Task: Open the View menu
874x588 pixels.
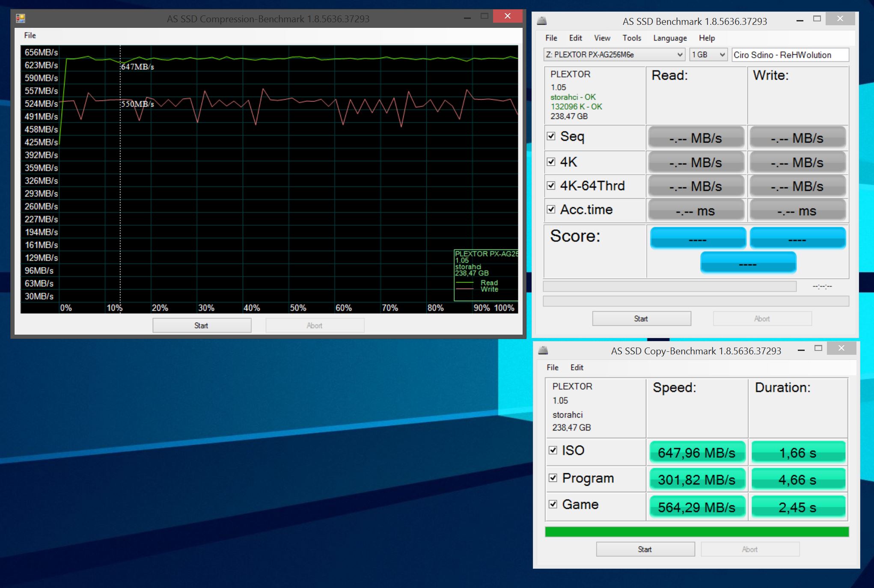Action: 602,38
